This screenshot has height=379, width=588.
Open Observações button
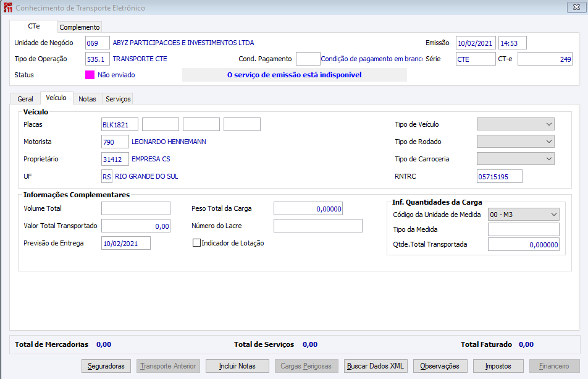pos(440,366)
